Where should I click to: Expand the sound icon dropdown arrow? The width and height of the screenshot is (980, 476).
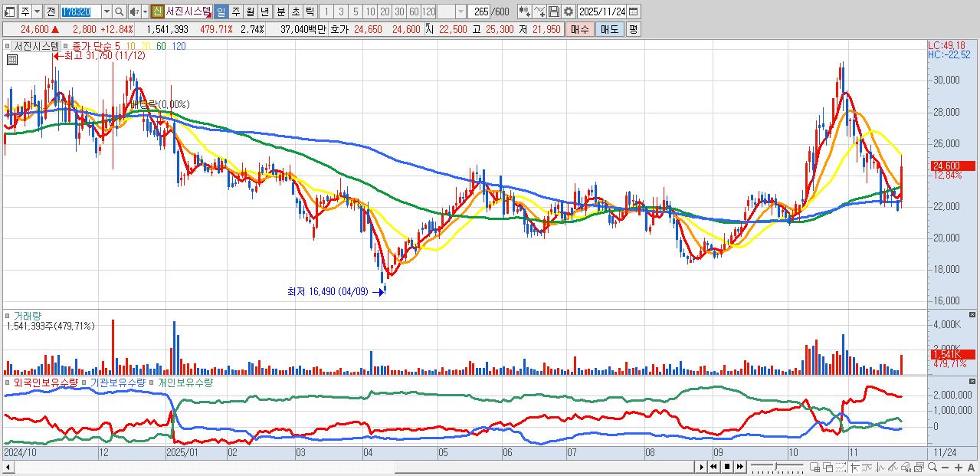point(145,11)
